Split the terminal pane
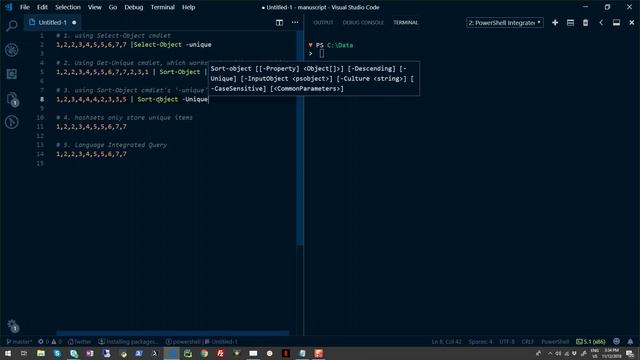Viewport: 640px width, 360px height. [570, 22]
